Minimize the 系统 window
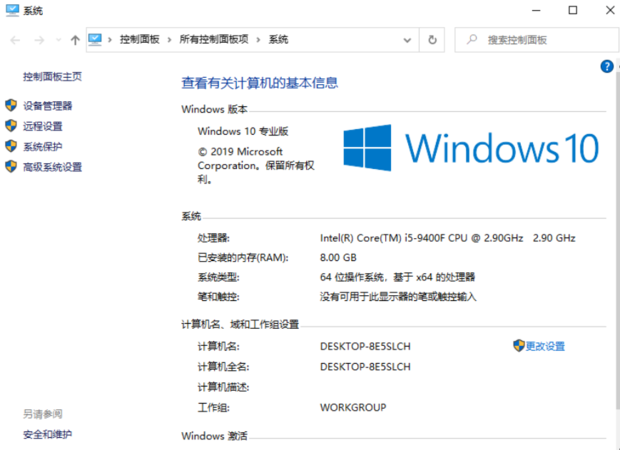 coord(536,10)
